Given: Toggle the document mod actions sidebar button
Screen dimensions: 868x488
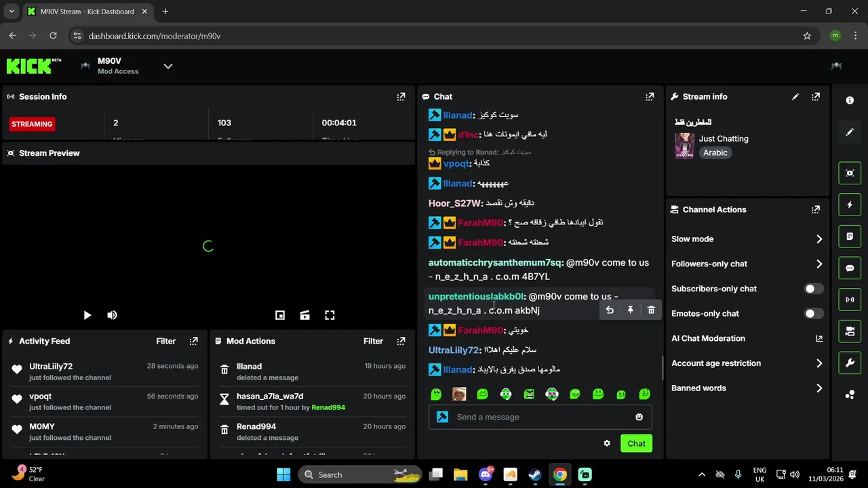Looking at the screenshot, I should tap(850, 237).
